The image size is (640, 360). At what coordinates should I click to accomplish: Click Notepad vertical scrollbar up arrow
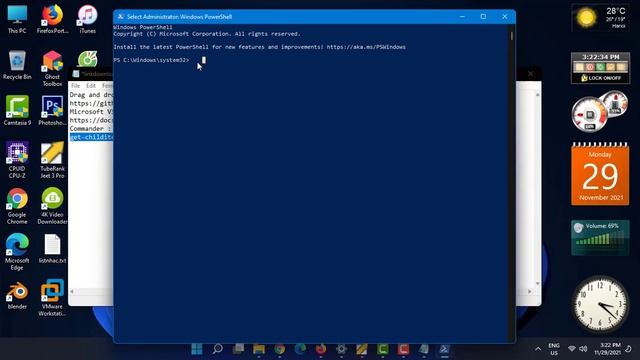click(538, 95)
